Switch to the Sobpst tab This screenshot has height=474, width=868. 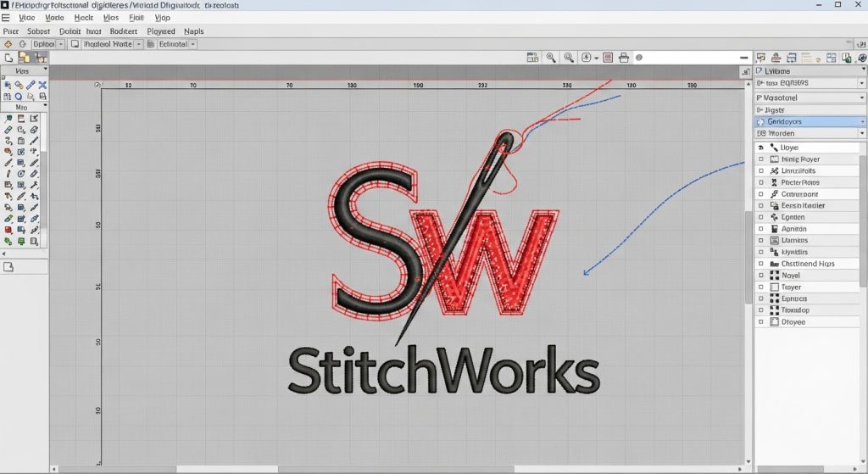click(38, 31)
